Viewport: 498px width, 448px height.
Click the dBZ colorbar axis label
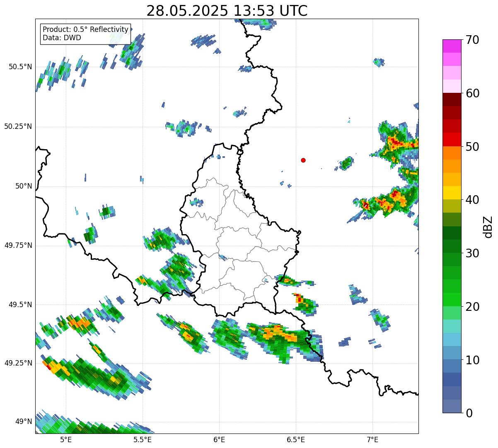point(488,227)
